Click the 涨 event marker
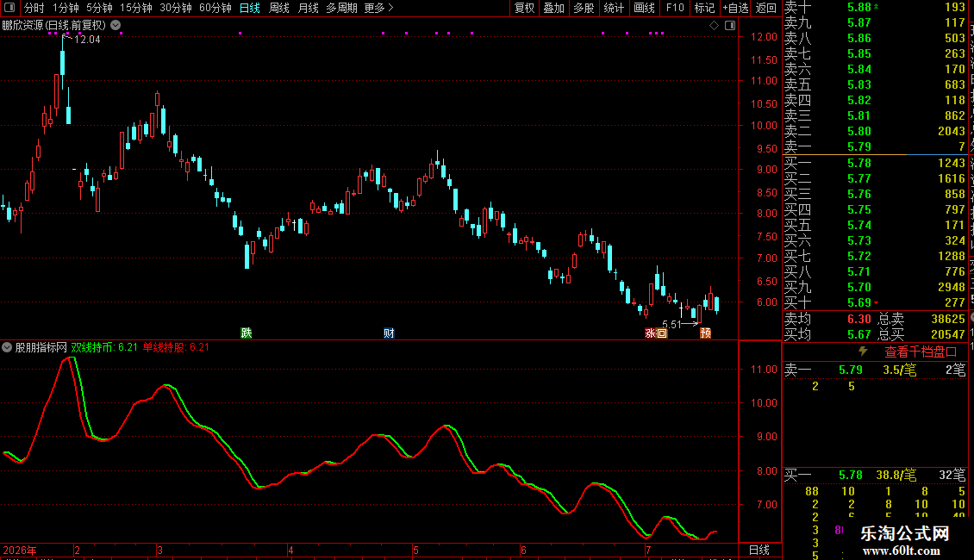974x560 pixels. click(651, 333)
